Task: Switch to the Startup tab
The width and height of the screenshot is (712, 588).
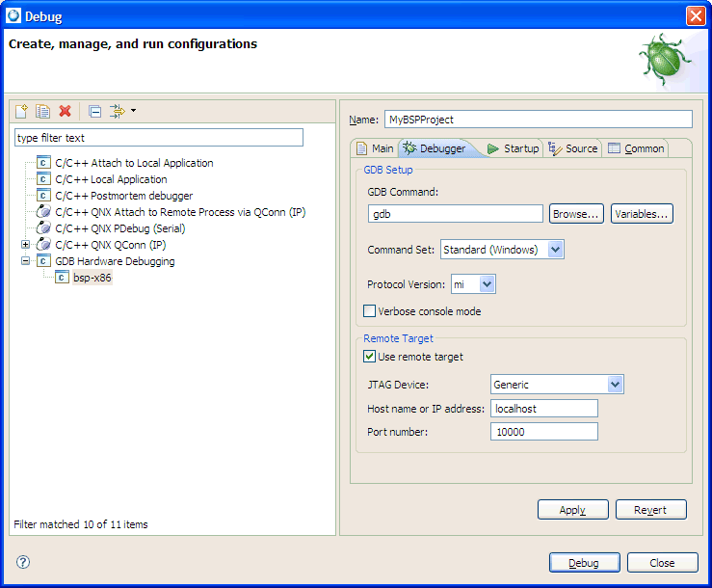Action: 513,148
